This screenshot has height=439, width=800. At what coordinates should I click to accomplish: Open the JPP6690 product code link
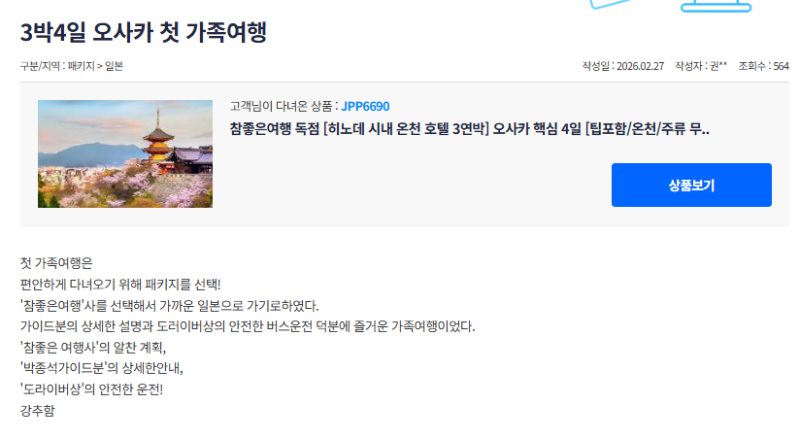tap(365, 106)
